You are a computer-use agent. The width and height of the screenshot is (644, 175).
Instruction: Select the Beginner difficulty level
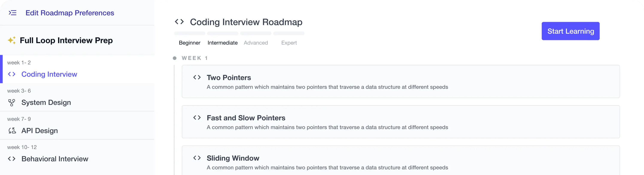click(190, 43)
